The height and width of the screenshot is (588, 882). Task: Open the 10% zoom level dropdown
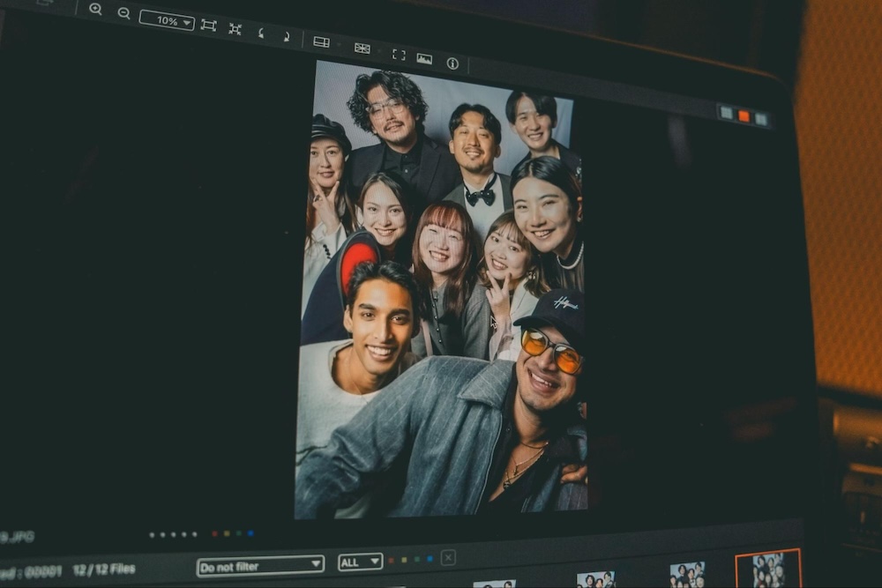pyautogui.click(x=167, y=20)
